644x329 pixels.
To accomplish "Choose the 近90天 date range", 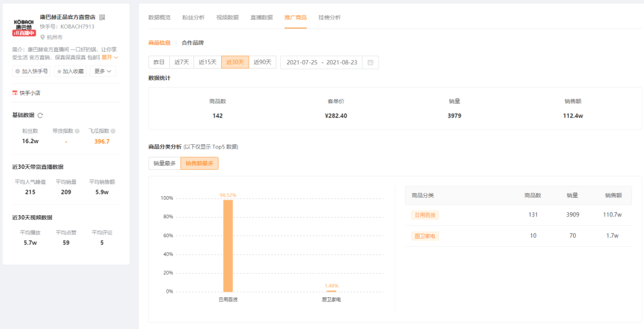I will (262, 62).
